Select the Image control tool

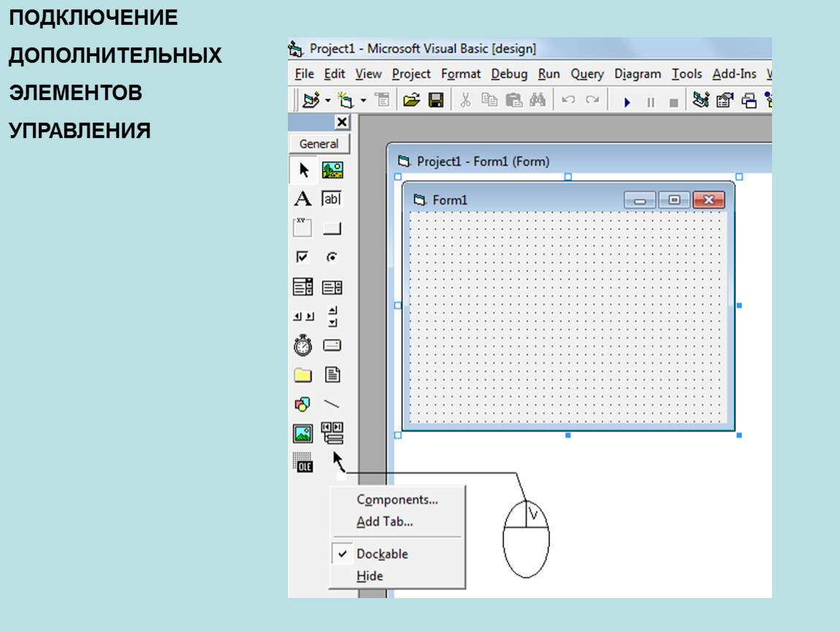(x=302, y=433)
